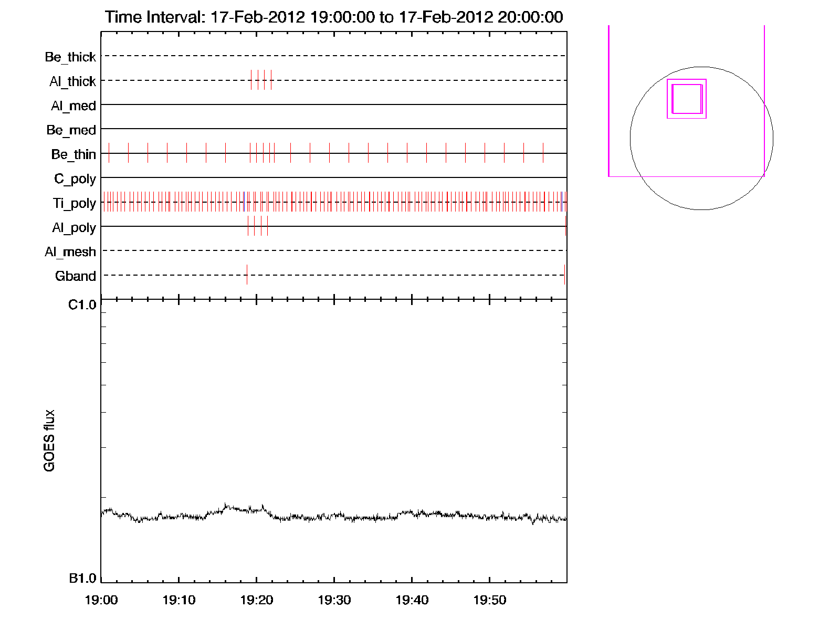Viewport: 840px width, 630px height.
Task: Select the last red Al_thick exposure marker
Action: [x=271, y=80]
